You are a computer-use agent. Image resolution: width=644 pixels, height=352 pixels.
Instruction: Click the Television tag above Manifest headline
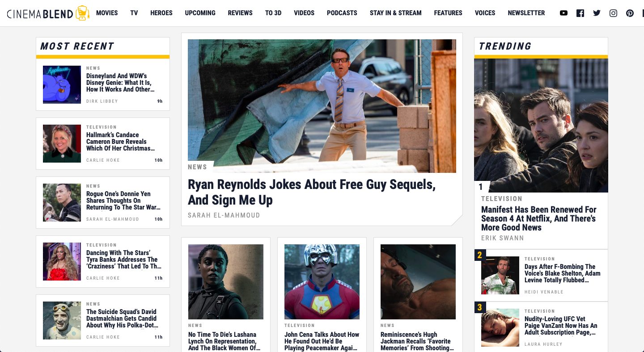pos(502,199)
